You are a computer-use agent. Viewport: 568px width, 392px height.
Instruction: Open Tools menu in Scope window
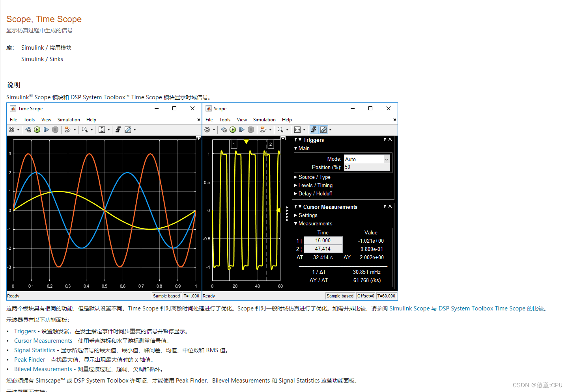coord(225,120)
